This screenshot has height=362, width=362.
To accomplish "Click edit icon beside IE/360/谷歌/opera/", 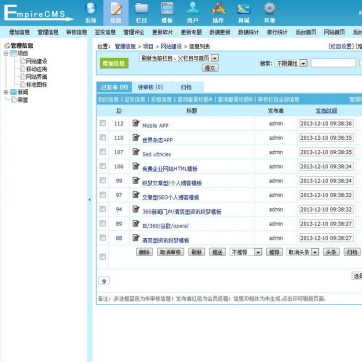I will pyautogui.click(x=136, y=223).
